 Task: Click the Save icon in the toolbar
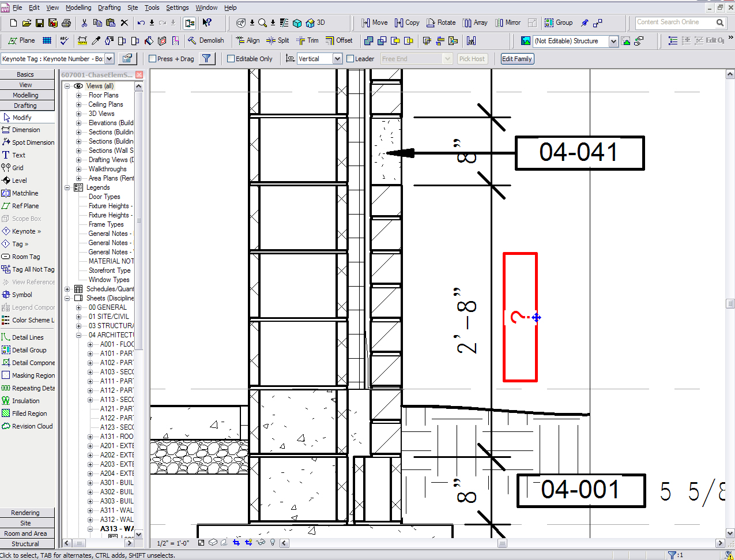pos(40,23)
